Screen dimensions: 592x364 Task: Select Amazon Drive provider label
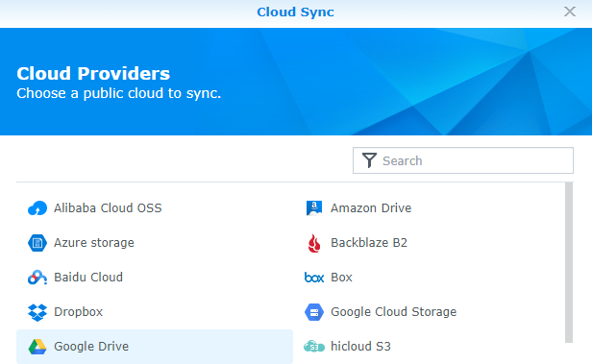pyautogui.click(x=371, y=208)
